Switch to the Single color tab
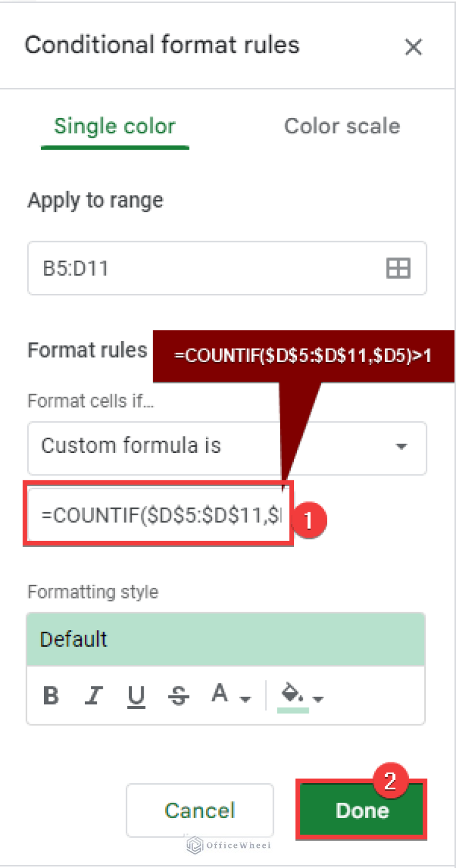 tap(115, 126)
